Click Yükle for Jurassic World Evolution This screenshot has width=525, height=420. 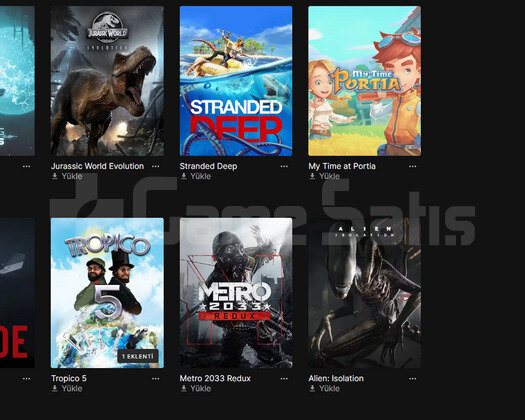72,176
